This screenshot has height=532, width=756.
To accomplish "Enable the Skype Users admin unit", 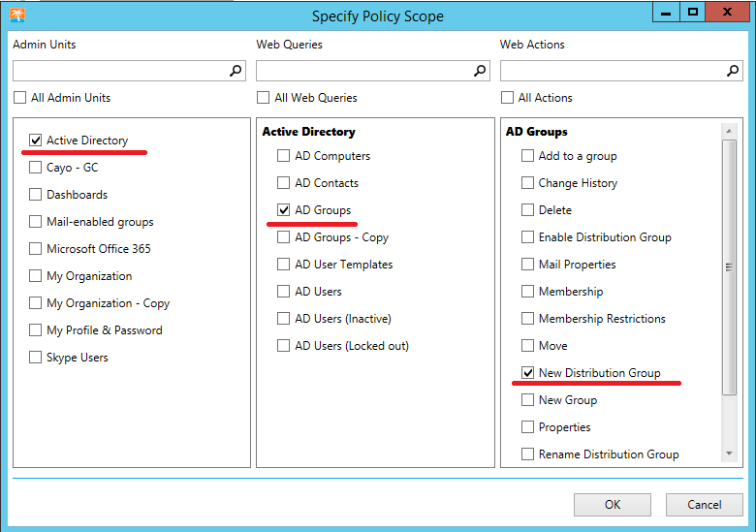I will [x=35, y=357].
